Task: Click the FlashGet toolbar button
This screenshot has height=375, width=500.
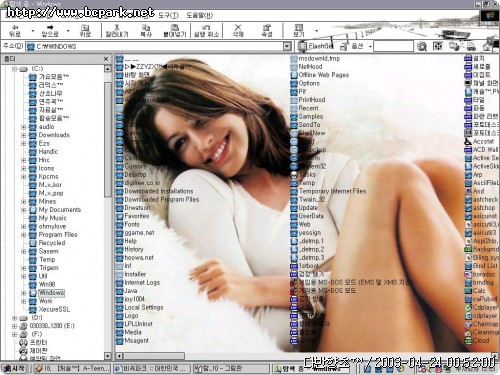Action: 315,46
